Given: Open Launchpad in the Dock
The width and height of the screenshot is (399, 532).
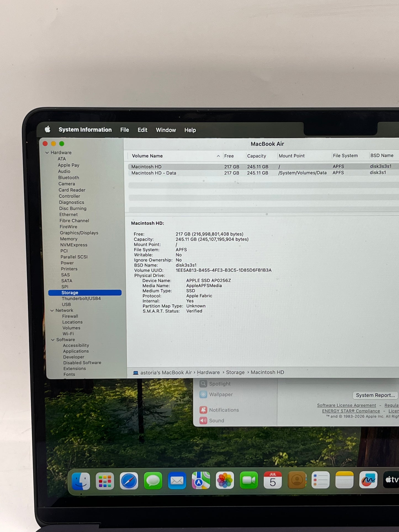Looking at the screenshot, I should [x=105, y=481].
